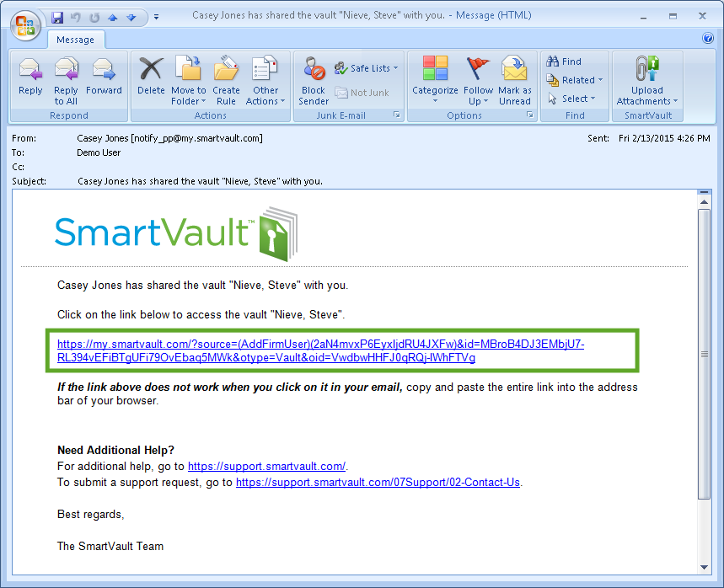The width and height of the screenshot is (724, 588).
Task: Click the Office button orb
Action: click(x=26, y=25)
